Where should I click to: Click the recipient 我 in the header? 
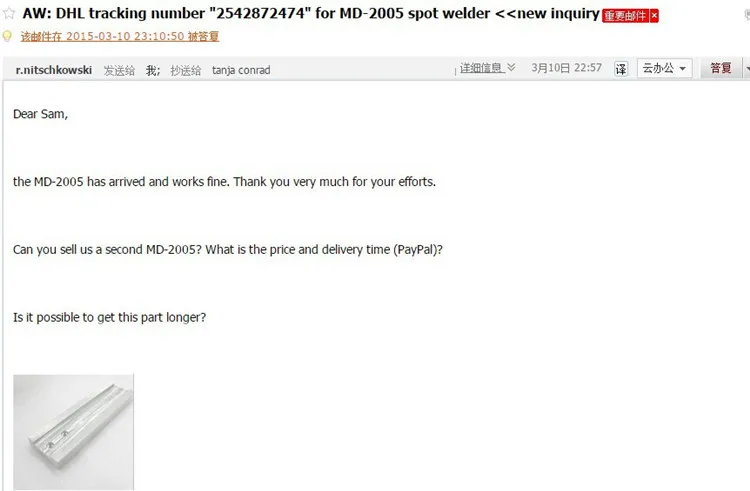153,71
